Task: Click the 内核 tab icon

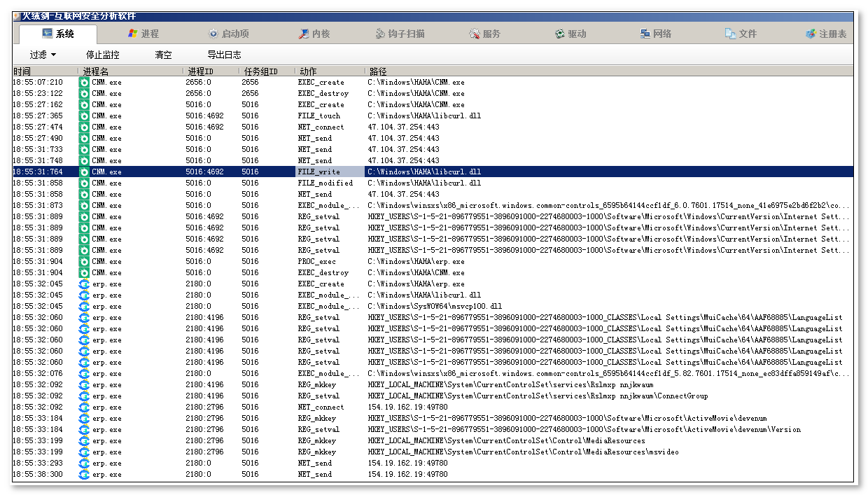Action: point(304,34)
